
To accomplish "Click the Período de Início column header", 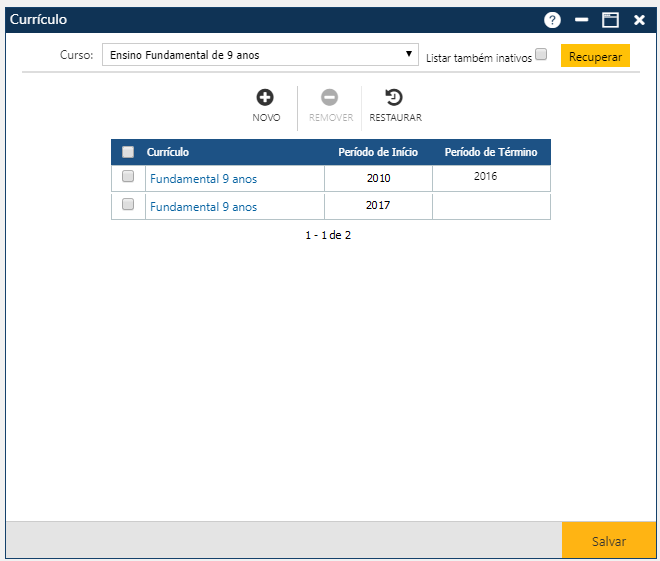I will tap(378, 152).
